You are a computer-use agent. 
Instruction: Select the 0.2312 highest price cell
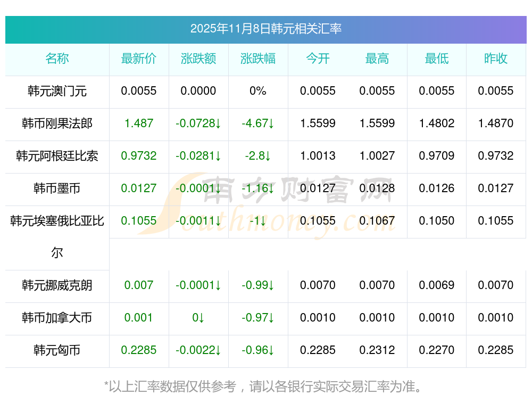[377, 350]
